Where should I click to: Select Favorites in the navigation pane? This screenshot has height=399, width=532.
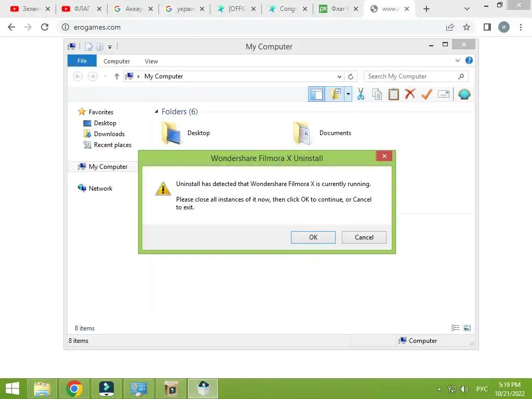pyautogui.click(x=96, y=112)
